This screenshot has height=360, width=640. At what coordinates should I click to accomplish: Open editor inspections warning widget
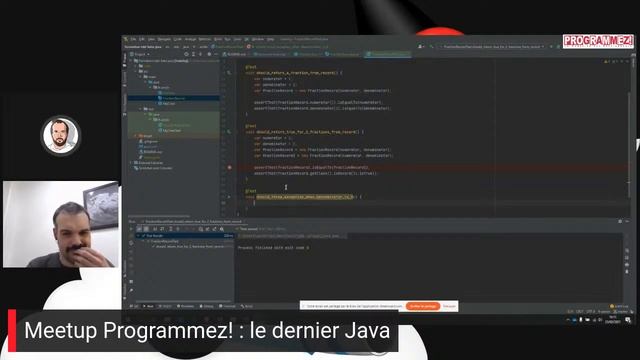coord(611,61)
